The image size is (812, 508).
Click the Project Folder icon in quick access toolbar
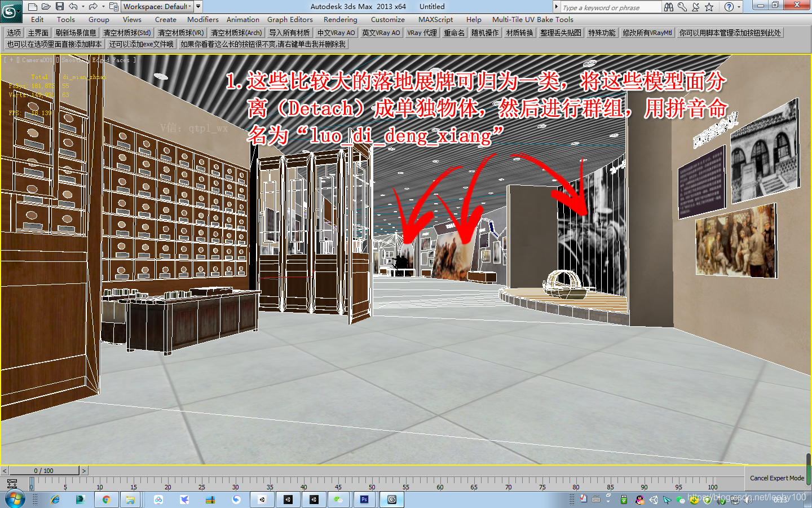pos(113,7)
